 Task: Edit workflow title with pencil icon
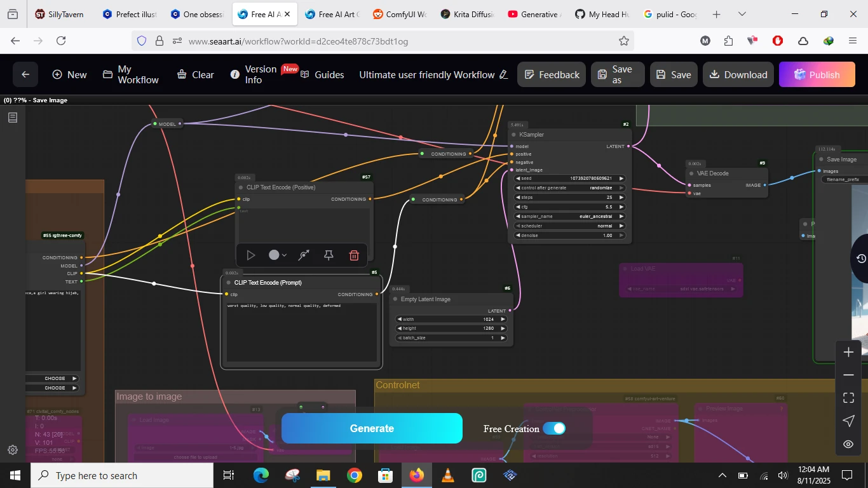tap(504, 75)
